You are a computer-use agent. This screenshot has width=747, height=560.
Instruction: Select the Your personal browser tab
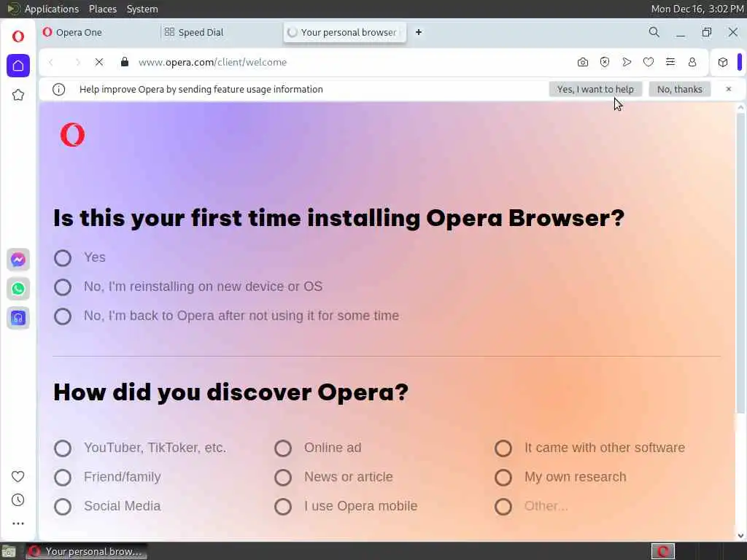click(345, 32)
